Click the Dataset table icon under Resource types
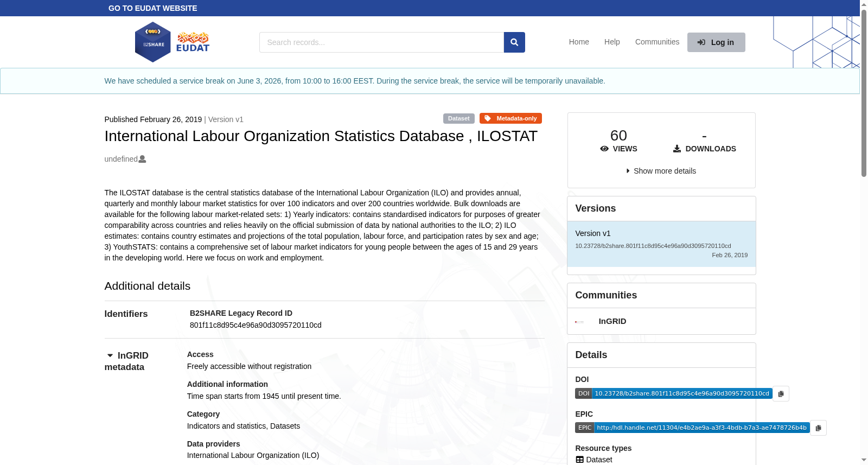 [580, 460]
